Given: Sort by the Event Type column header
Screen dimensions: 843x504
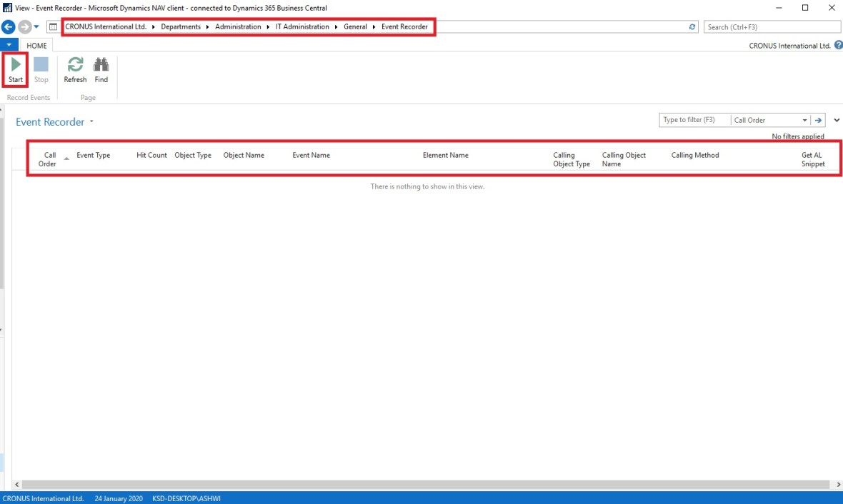Looking at the screenshot, I should click(x=93, y=156).
